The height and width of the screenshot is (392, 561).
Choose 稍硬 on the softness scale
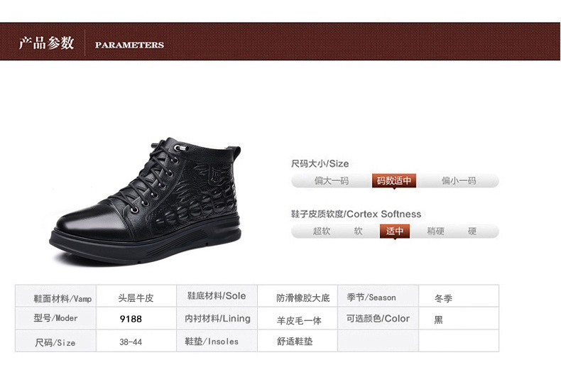435,231
